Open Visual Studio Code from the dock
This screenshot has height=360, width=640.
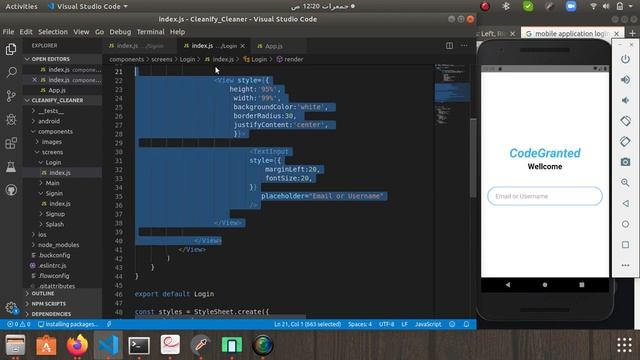[108, 345]
